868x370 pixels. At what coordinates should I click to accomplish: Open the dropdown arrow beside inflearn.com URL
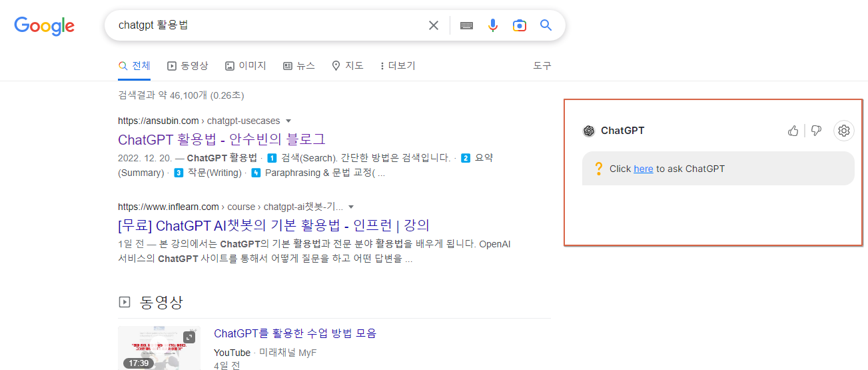point(351,207)
